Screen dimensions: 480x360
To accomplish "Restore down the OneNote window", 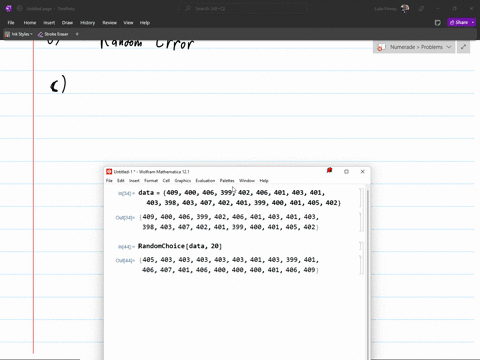I will click(454, 9).
